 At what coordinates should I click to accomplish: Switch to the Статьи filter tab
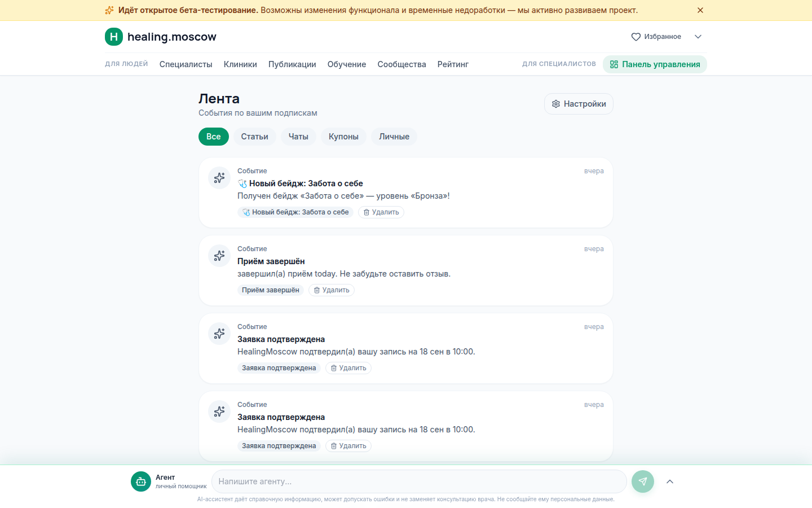tap(255, 137)
